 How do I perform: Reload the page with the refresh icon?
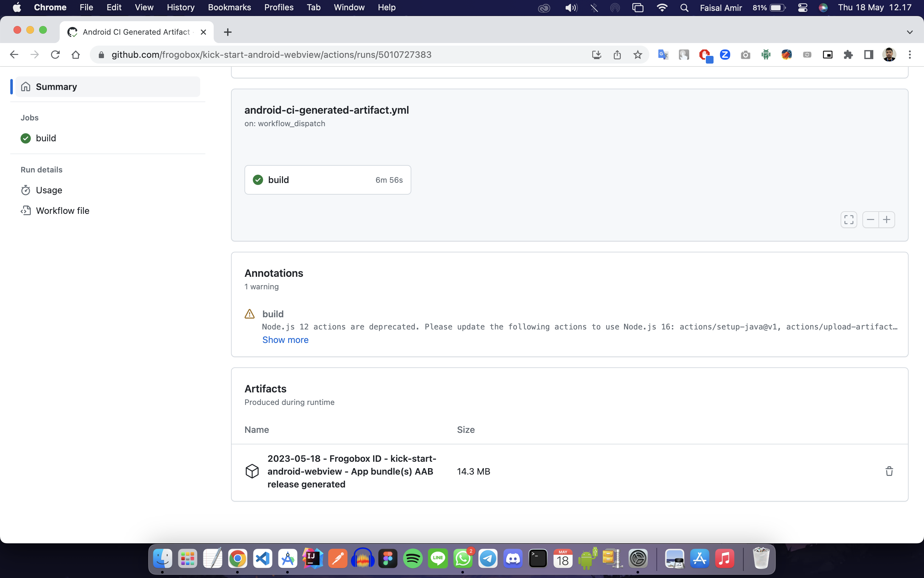(x=56, y=55)
